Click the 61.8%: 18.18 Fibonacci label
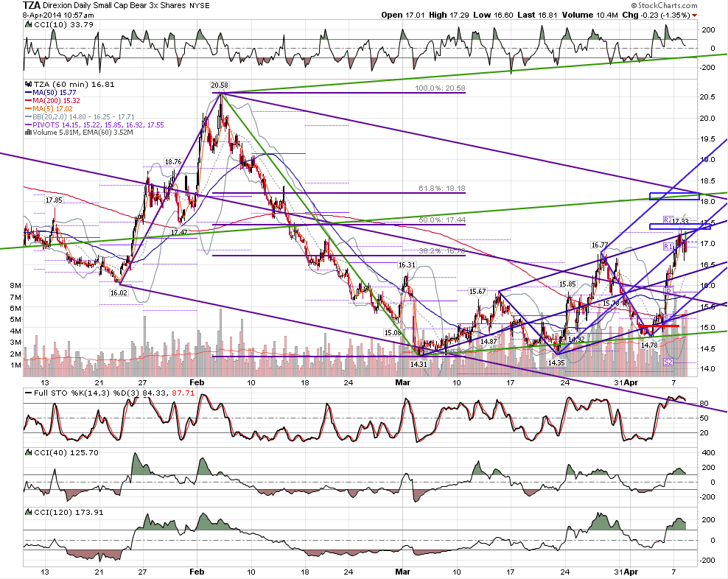The image size is (728, 579). [x=441, y=189]
